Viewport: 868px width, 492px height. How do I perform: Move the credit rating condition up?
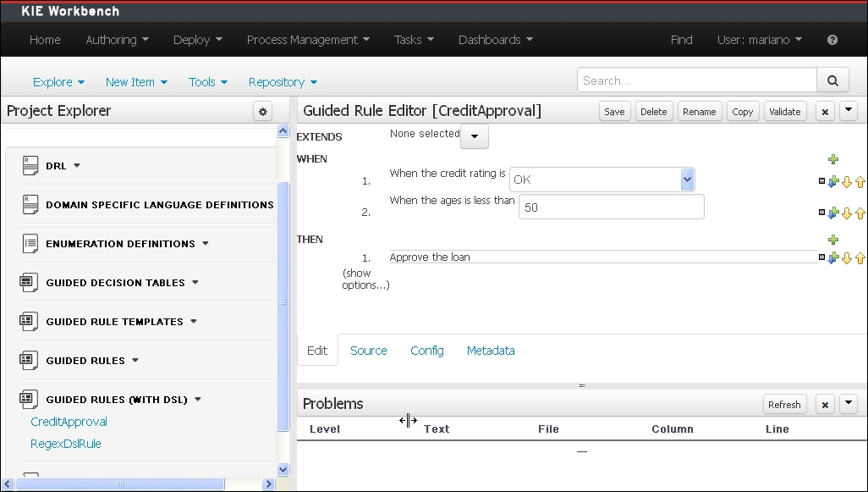860,182
